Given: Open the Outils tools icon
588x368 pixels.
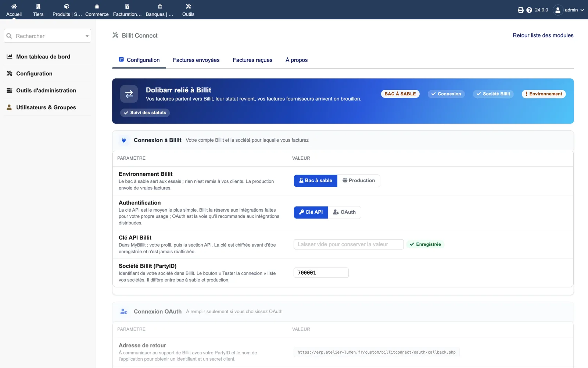Looking at the screenshot, I should 188,6.
